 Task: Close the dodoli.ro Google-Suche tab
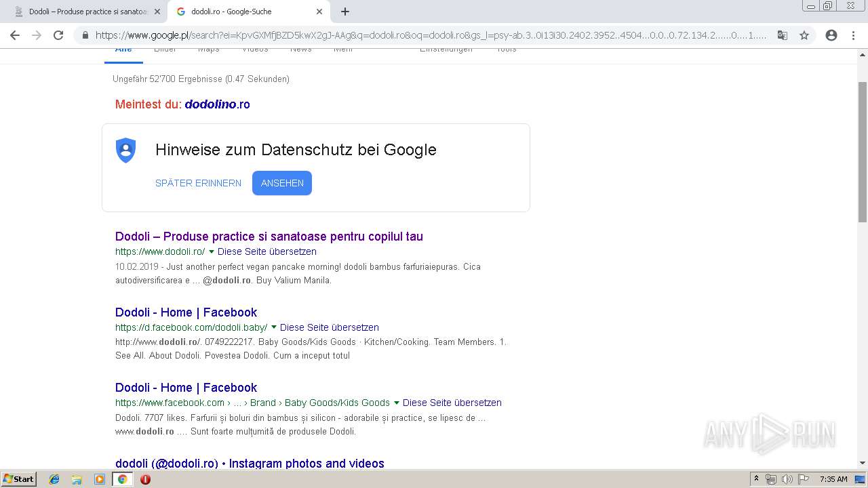tap(319, 12)
